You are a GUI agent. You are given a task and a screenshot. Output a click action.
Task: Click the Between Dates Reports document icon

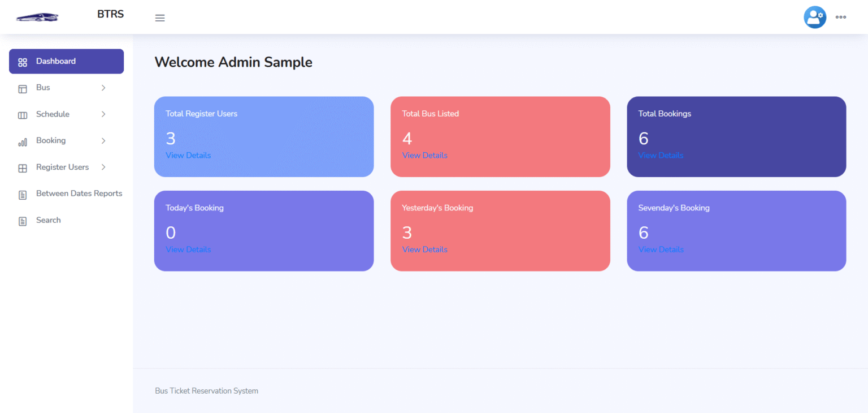pyautogui.click(x=21, y=193)
